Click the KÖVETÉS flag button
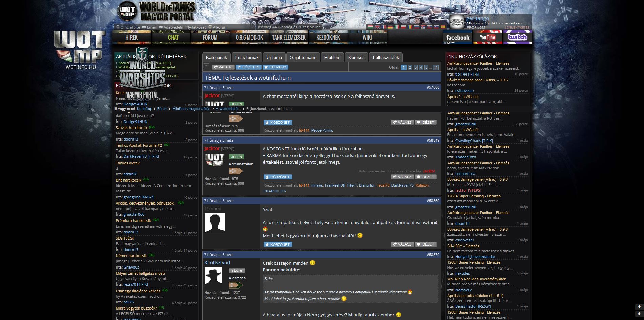Screen dimensions: 644x320 [x=248, y=67]
